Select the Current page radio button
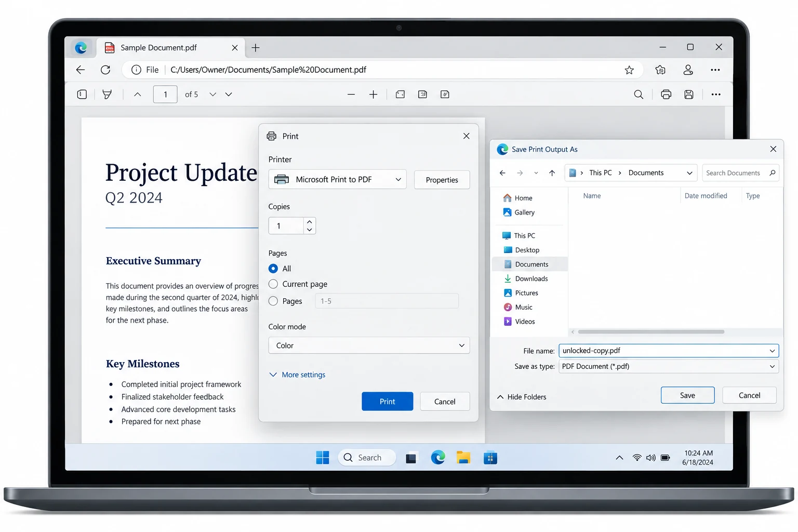The width and height of the screenshot is (798, 532). [273, 284]
